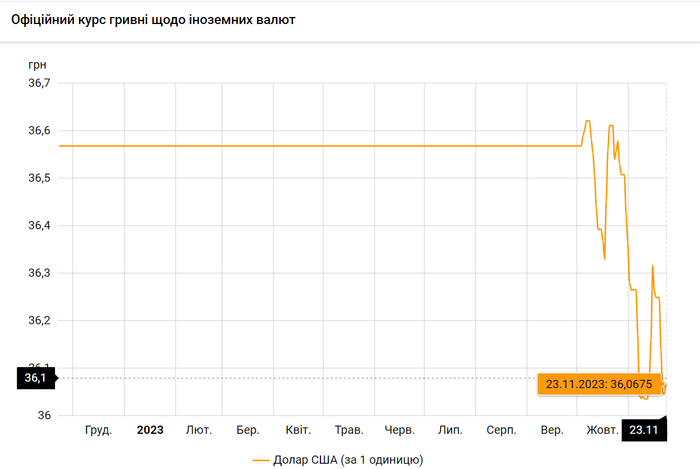700x469 pixels.
Task: Click the Груд. month axis label
Action: 98,430
